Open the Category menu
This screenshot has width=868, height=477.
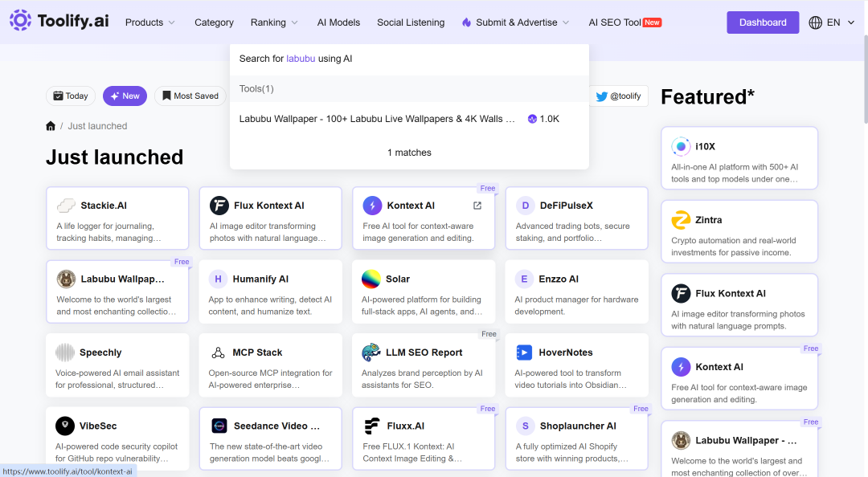point(215,22)
